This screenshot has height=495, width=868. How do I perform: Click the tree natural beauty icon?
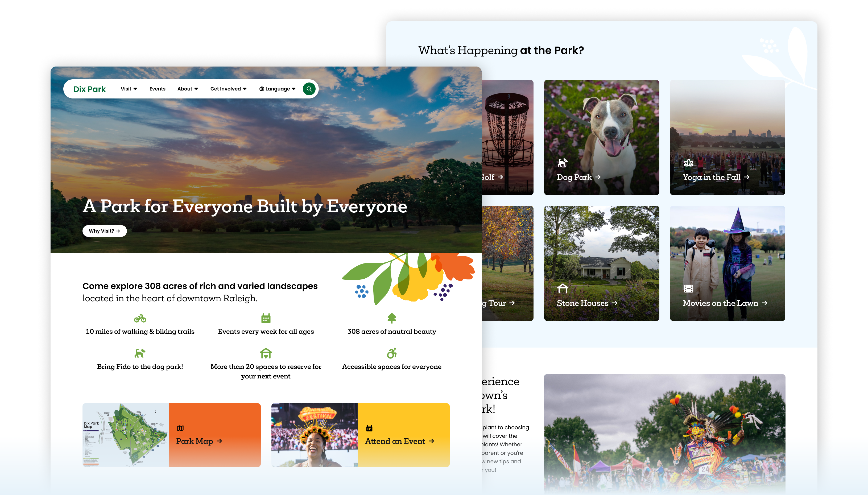[x=391, y=318]
